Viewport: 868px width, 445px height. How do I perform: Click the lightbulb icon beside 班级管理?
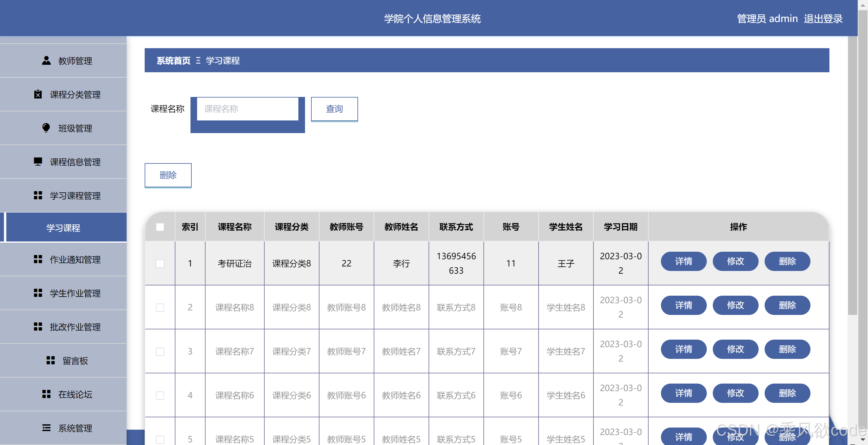click(46, 128)
